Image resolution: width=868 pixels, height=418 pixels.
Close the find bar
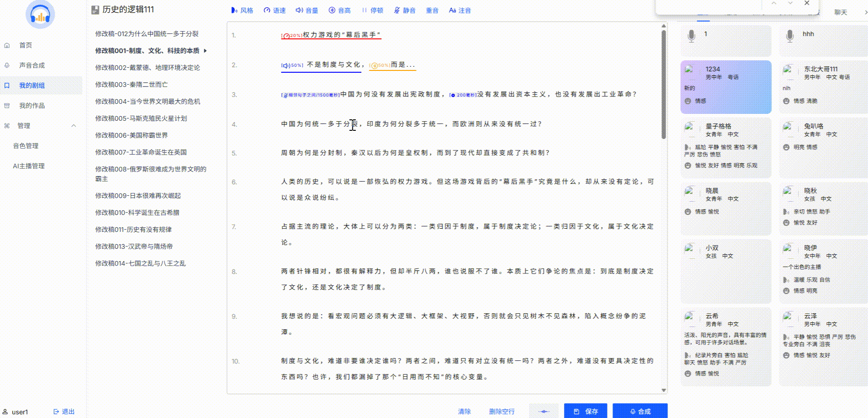(x=807, y=3)
